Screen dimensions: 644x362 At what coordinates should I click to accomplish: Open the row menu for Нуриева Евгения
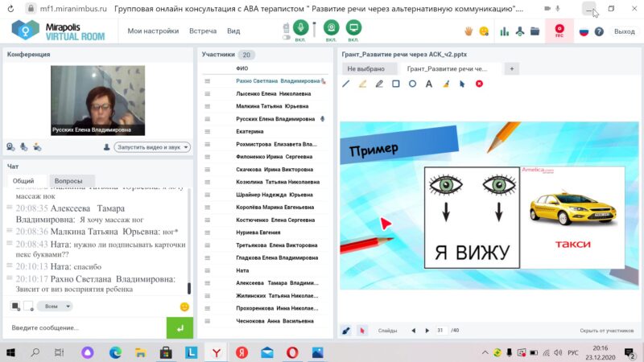click(x=208, y=232)
